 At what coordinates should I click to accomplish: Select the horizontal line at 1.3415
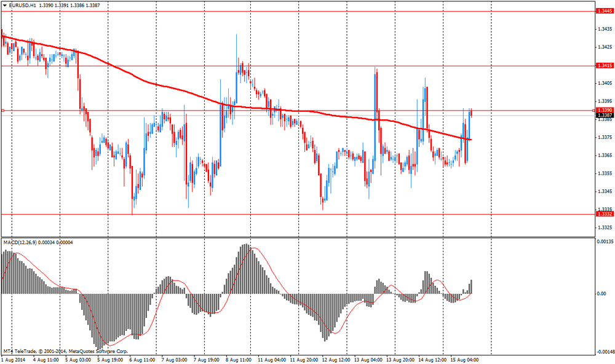click(x=307, y=66)
